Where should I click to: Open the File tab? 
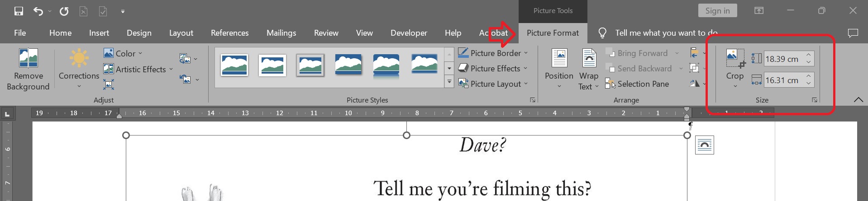[20, 33]
